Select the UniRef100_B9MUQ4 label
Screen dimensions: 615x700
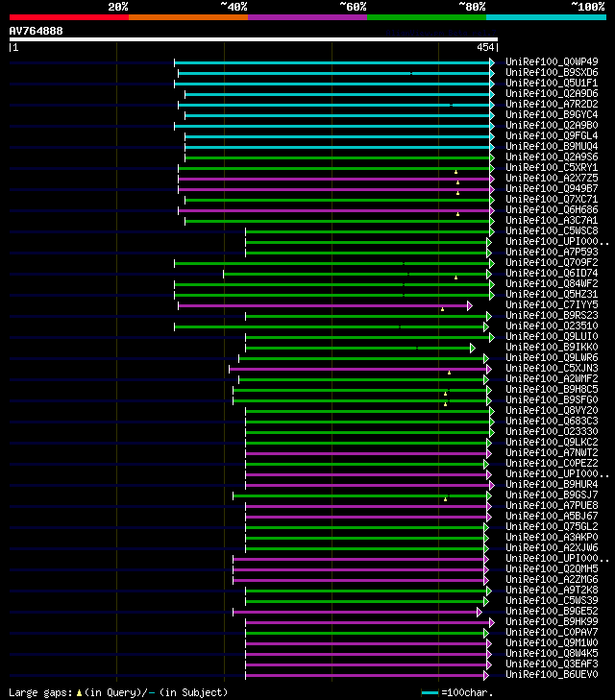pyautogui.click(x=552, y=146)
